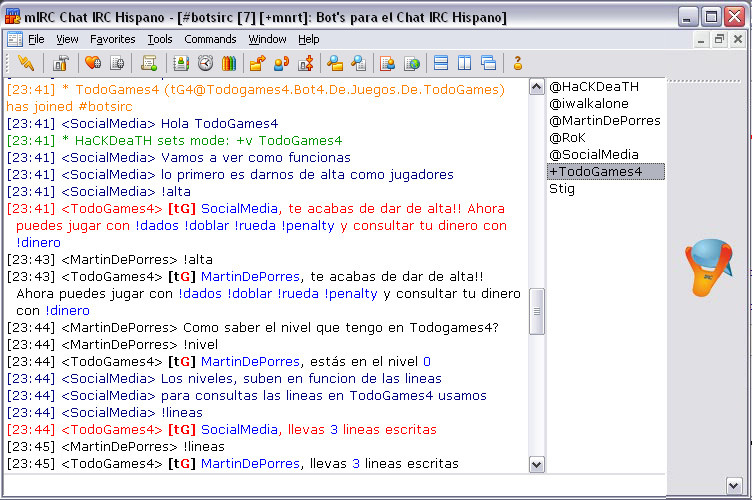Open the Channels list icon

[x=117, y=63]
